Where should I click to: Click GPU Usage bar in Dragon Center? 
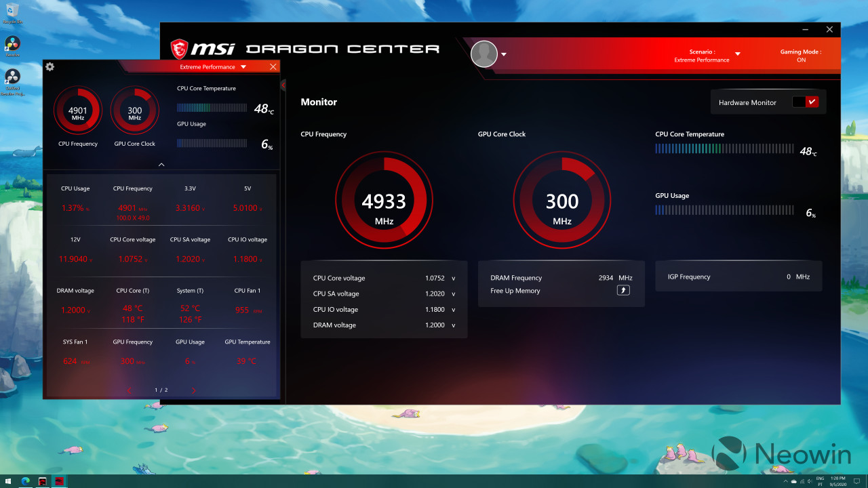(x=724, y=210)
